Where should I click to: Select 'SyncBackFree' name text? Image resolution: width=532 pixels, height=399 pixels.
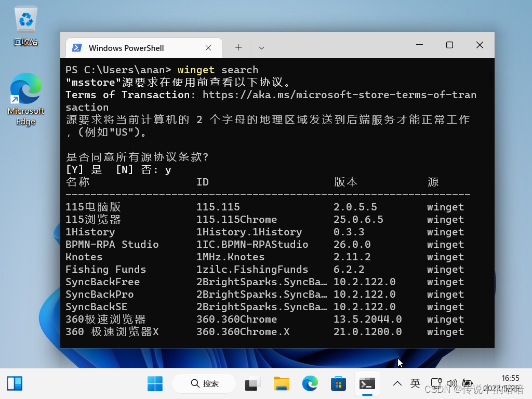103,282
